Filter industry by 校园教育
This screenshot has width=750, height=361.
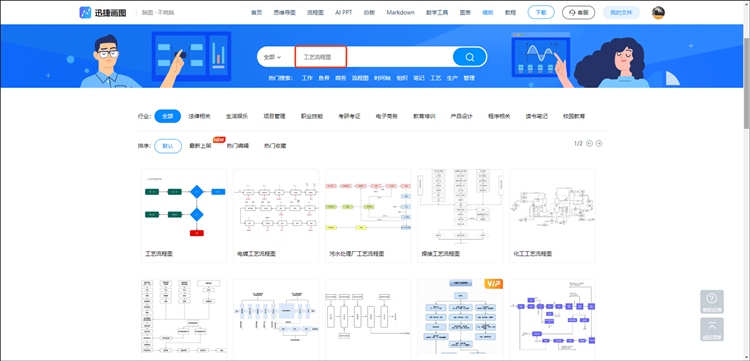574,116
